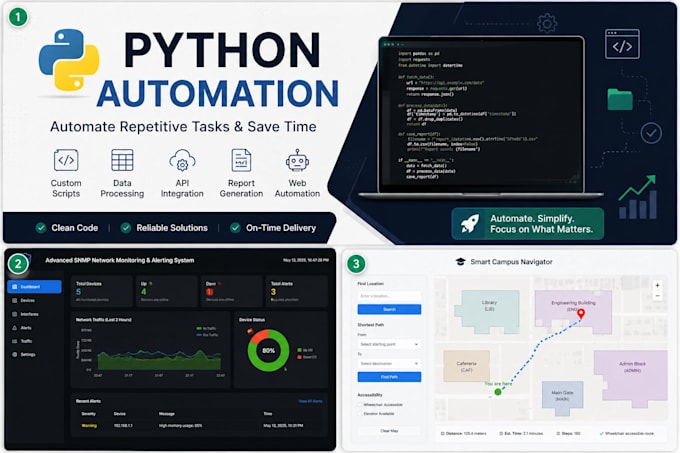Click the Python logo in the banner
680x453 pixels.
click(x=69, y=60)
